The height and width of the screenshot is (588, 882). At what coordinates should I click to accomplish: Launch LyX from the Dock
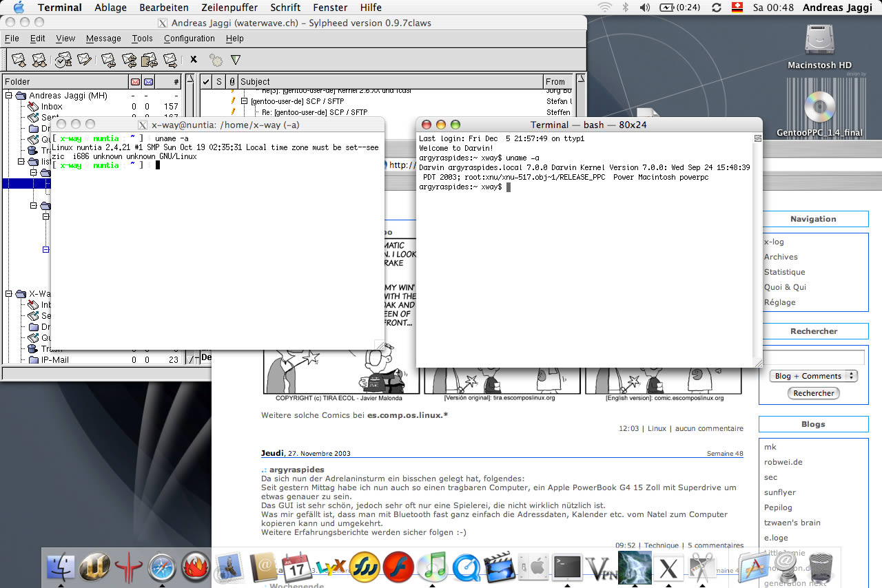pyautogui.click(x=331, y=566)
